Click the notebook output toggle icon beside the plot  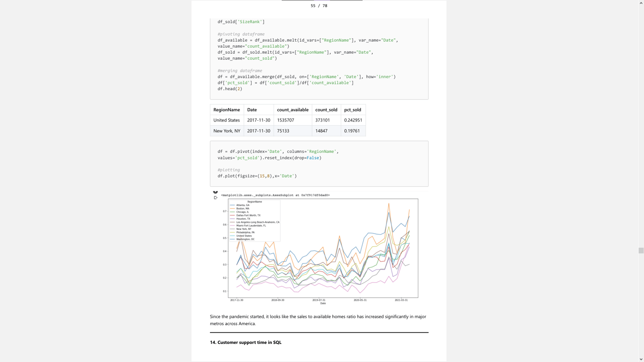tap(216, 198)
